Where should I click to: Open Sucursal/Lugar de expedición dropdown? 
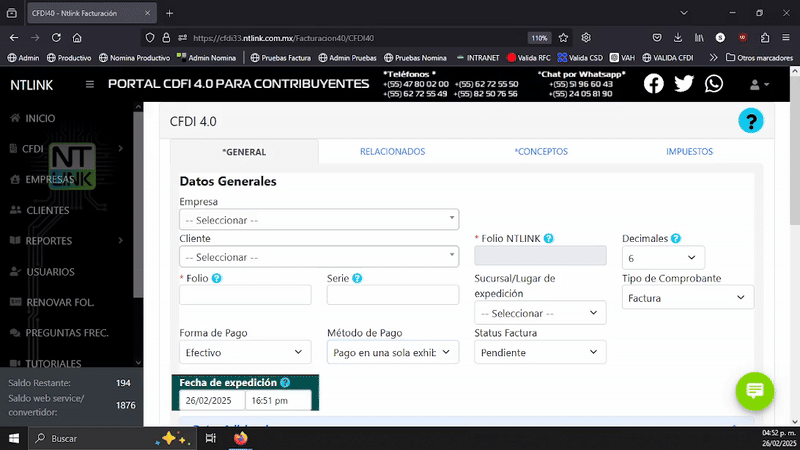click(540, 313)
